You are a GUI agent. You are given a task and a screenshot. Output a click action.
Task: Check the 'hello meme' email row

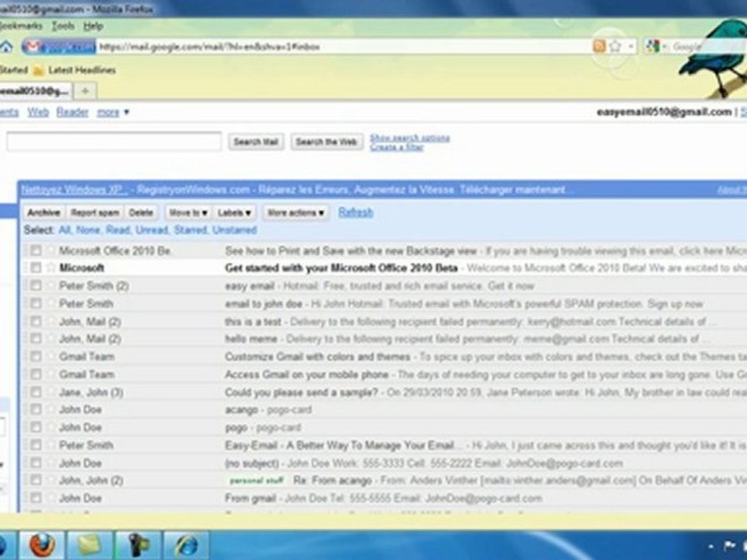pyautogui.click(x=36, y=338)
